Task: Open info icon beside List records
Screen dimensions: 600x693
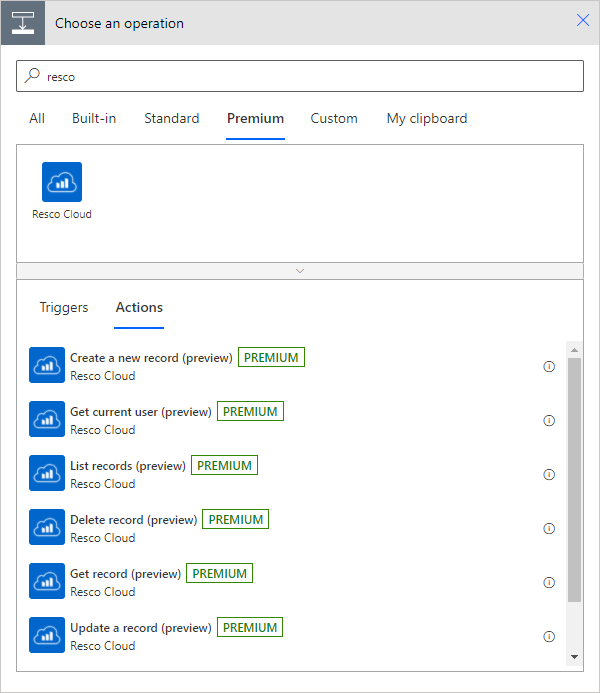Action: (x=549, y=475)
